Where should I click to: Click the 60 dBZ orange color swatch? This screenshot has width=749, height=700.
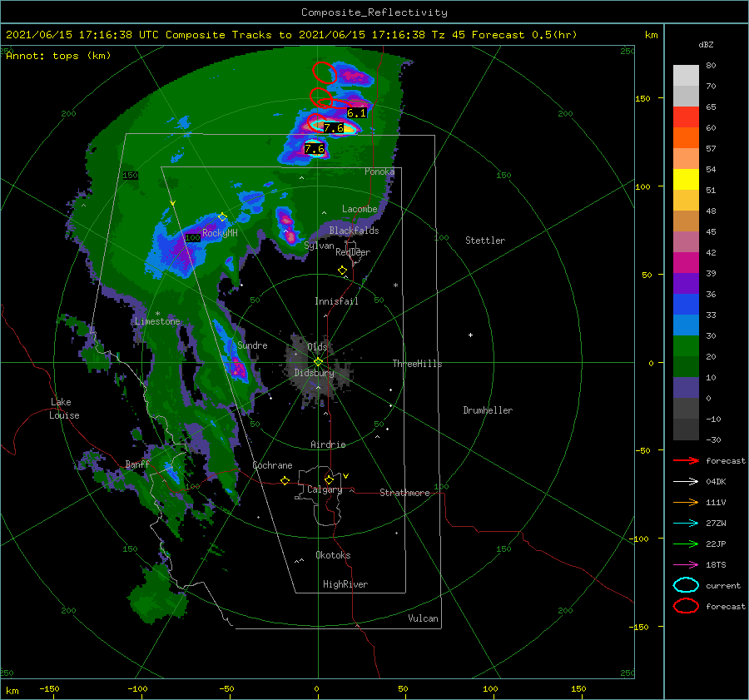[686, 137]
